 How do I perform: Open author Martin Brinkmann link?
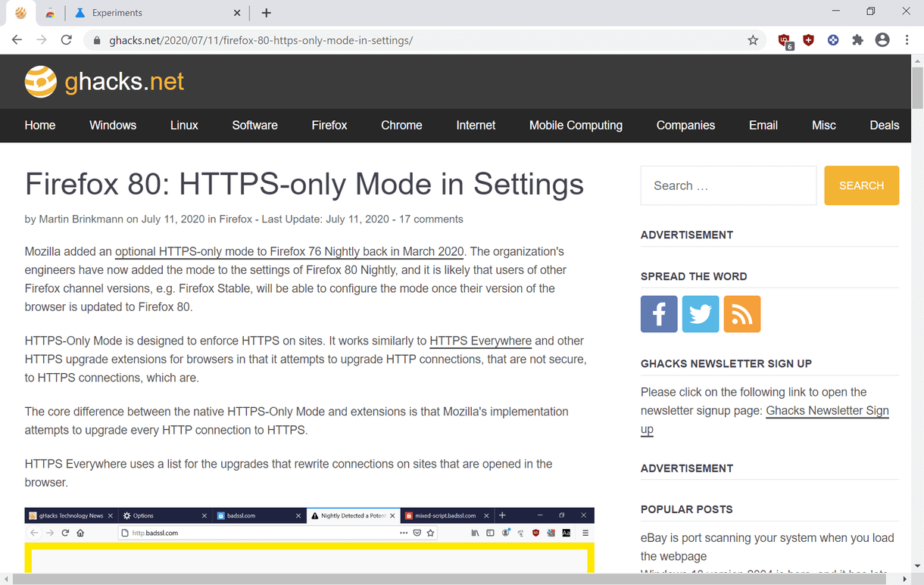point(81,219)
